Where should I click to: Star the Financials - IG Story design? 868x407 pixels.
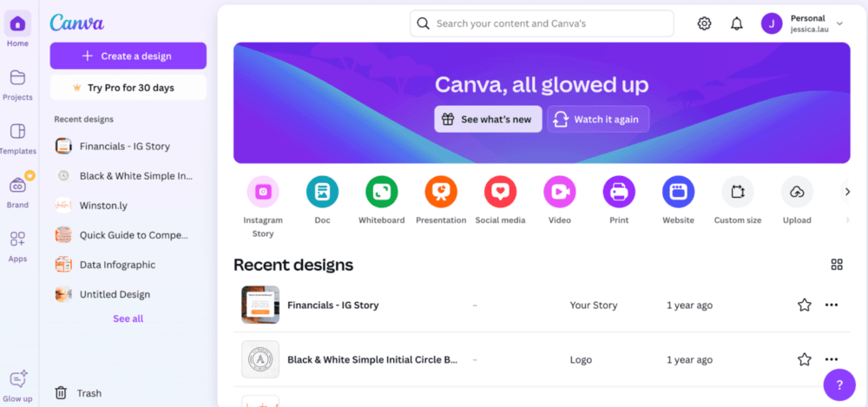805,305
